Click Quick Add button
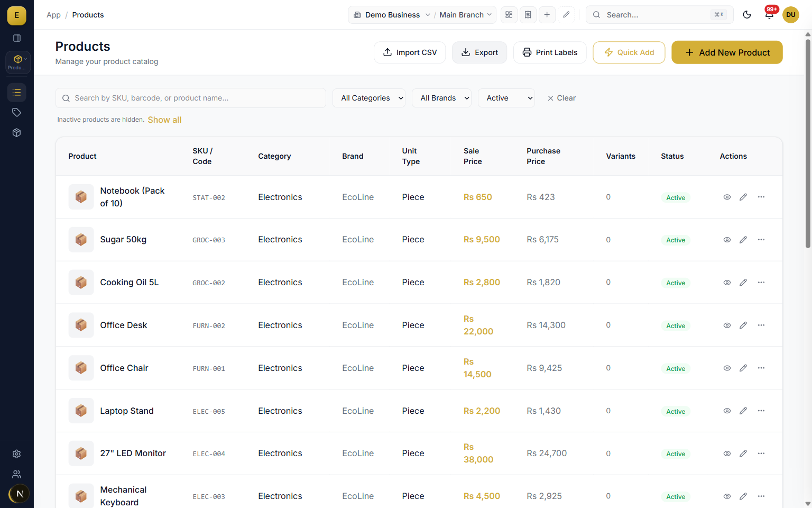 tap(629, 52)
